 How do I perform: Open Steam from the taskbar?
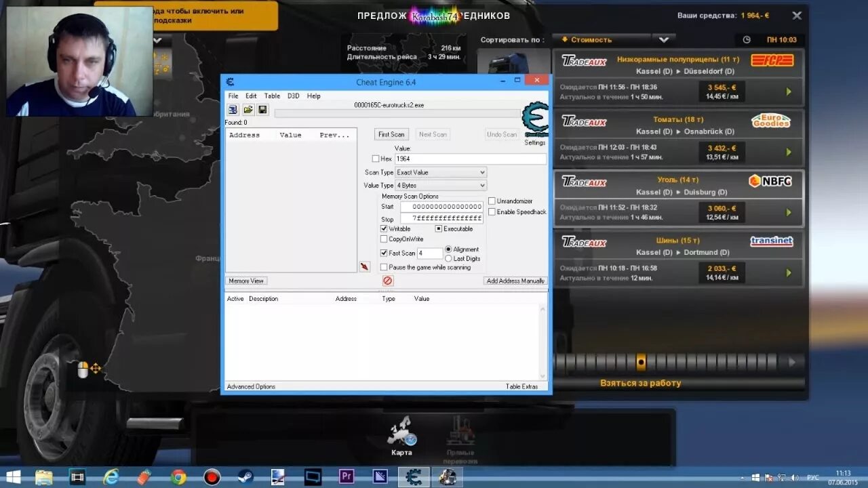pyautogui.click(x=245, y=477)
